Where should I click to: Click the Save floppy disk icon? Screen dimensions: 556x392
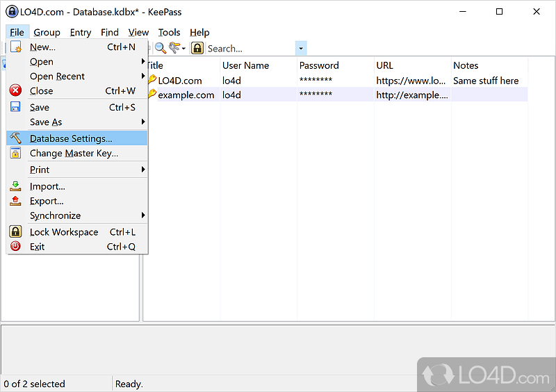tap(16, 107)
